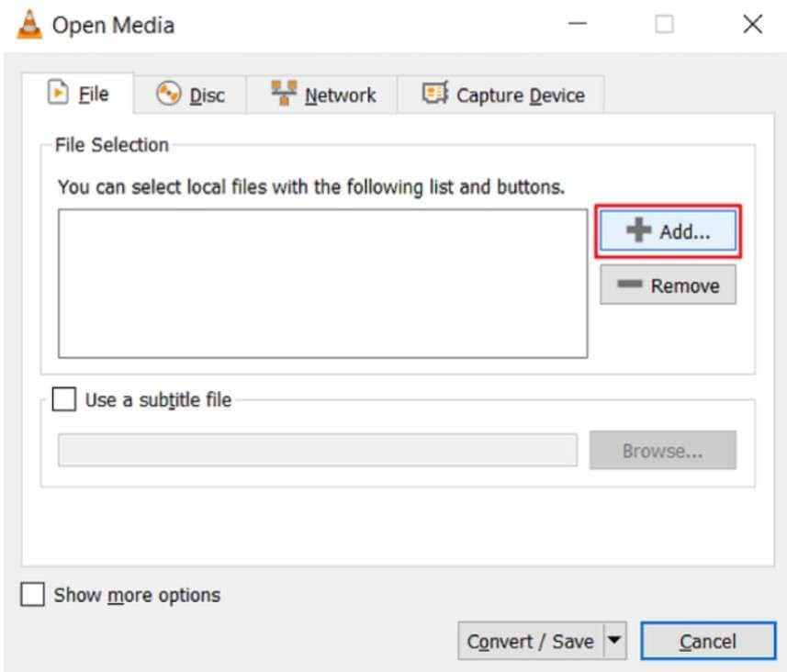Image resolution: width=787 pixels, height=672 pixels.
Task: Click the Network tab icon
Action: 284,93
